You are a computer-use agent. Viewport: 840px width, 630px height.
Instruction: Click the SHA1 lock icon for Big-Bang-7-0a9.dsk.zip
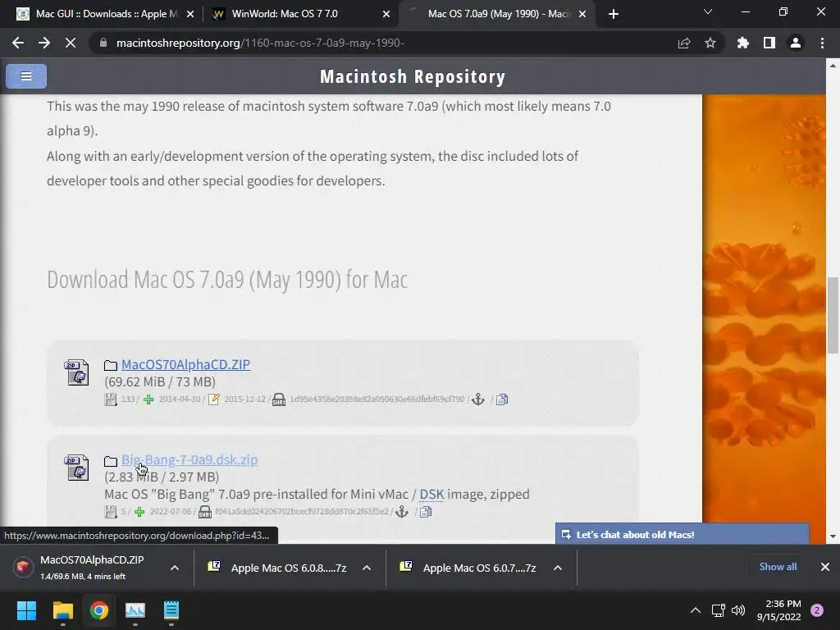point(204,512)
